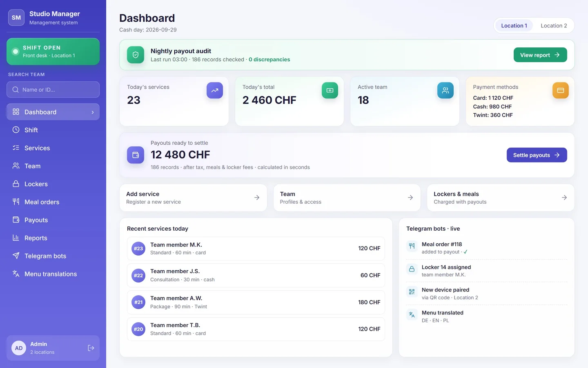Click the cash icon on Today's total card
588x368 pixels.
click(x=330, y=90)
